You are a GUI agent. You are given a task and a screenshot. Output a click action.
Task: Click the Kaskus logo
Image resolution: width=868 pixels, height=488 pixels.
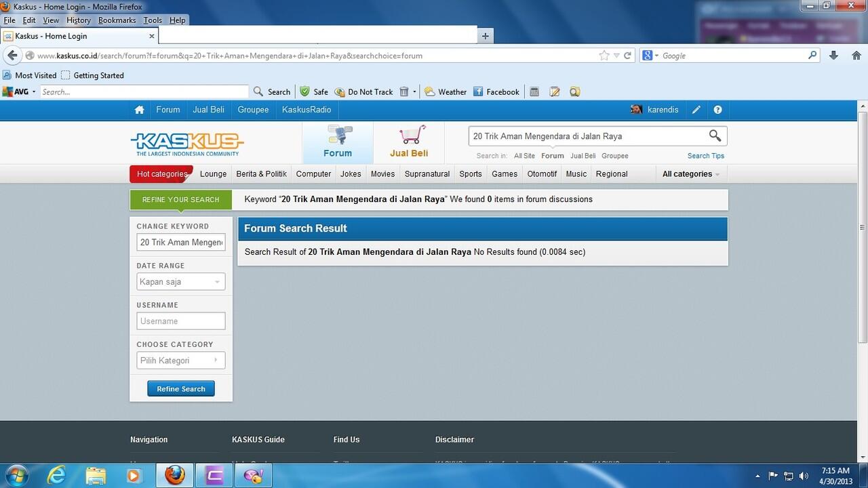point(187,144)
